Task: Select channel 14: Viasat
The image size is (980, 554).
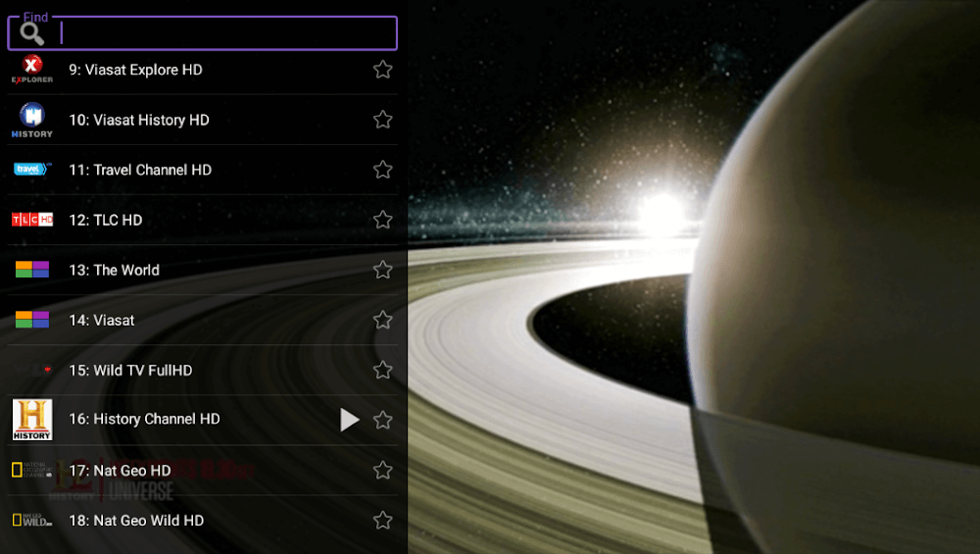Action: tap(102, 320)
